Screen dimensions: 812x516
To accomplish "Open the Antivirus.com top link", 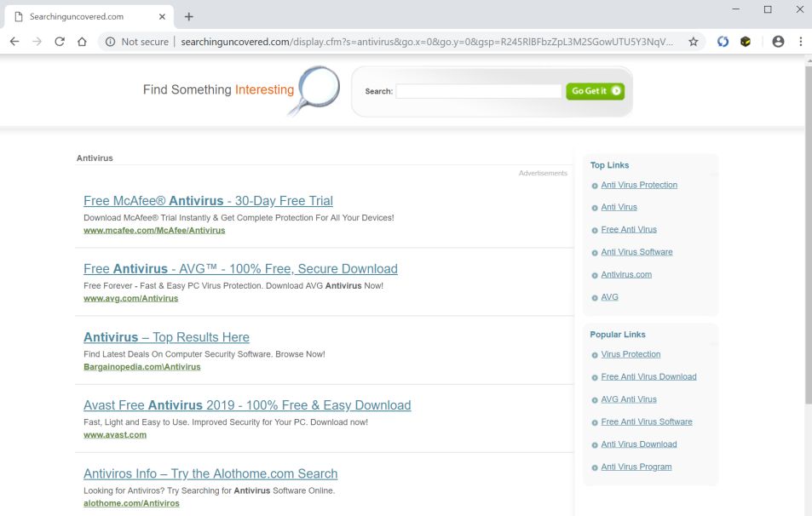I will point(626,274).
